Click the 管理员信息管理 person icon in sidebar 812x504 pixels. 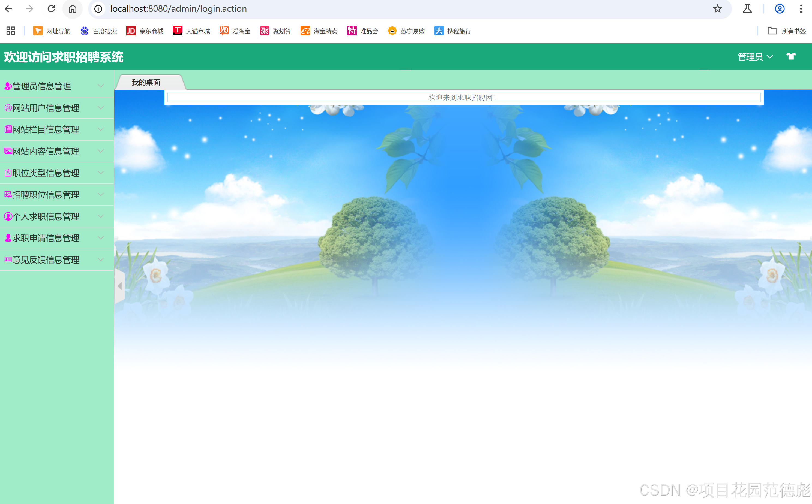(x=8, y=86)
